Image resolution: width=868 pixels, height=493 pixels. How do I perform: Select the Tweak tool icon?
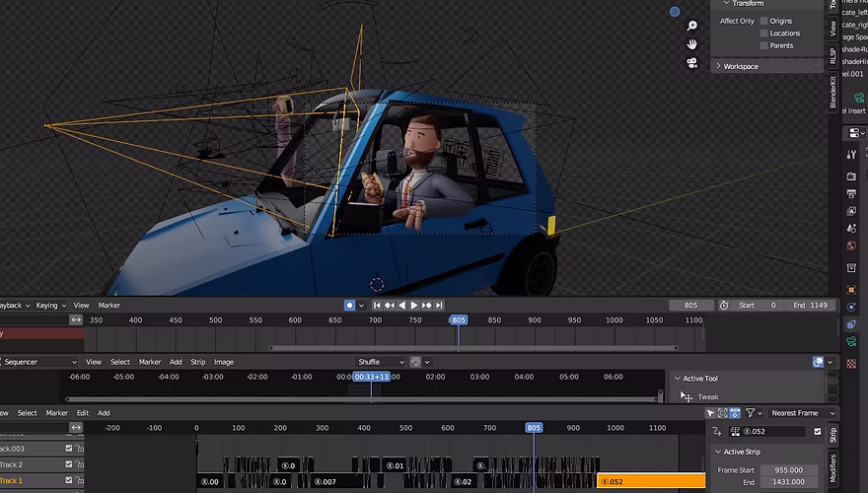click(x=687, y=396)
